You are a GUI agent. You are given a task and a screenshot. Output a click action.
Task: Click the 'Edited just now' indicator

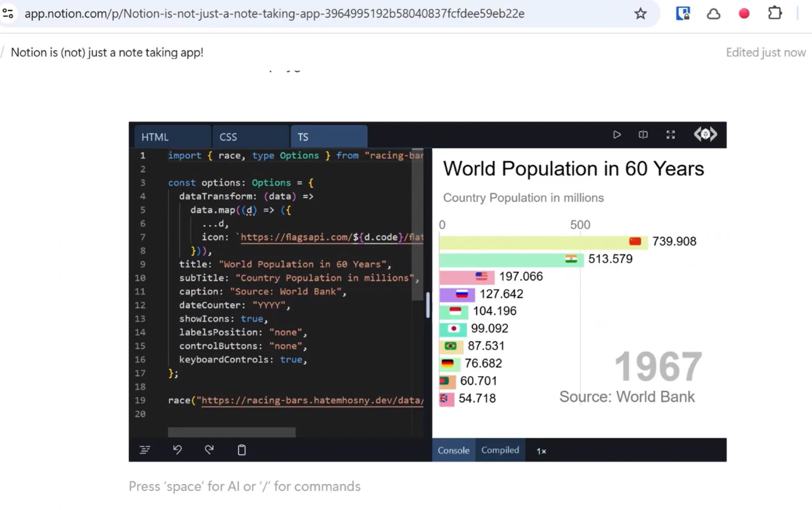(x=766, y=52)
